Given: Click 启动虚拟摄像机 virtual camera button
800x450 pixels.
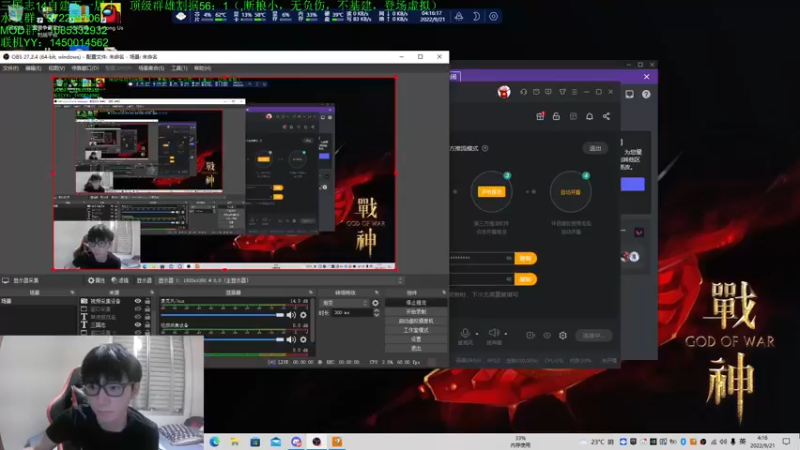Looking at the screenshot, I should 416,321.
